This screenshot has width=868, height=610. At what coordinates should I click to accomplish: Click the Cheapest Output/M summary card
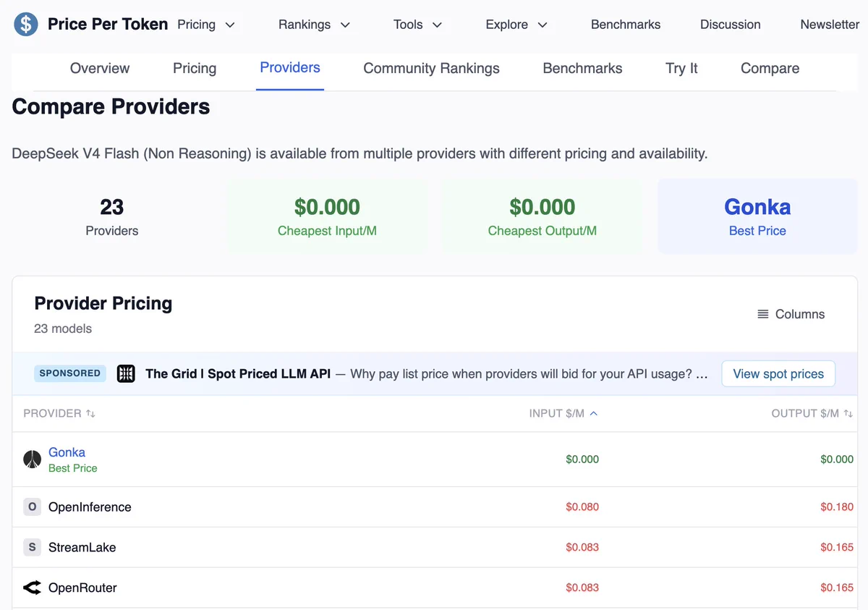coord(542,216)
